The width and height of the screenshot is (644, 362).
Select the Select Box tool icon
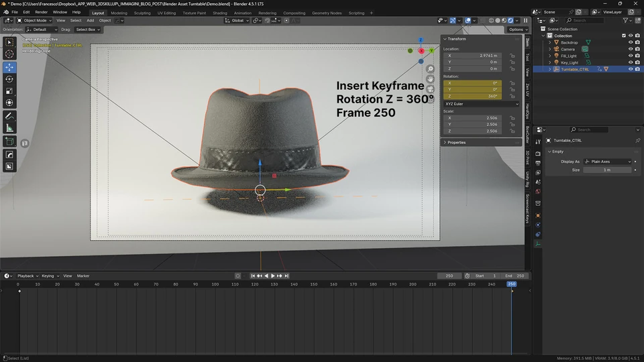[x=9, y=42]
